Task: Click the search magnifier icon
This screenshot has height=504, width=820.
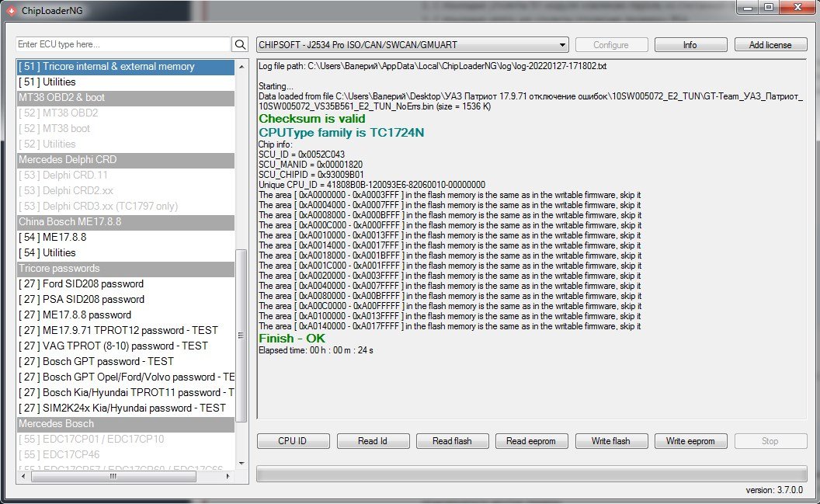Action: [x=241, y=45]
